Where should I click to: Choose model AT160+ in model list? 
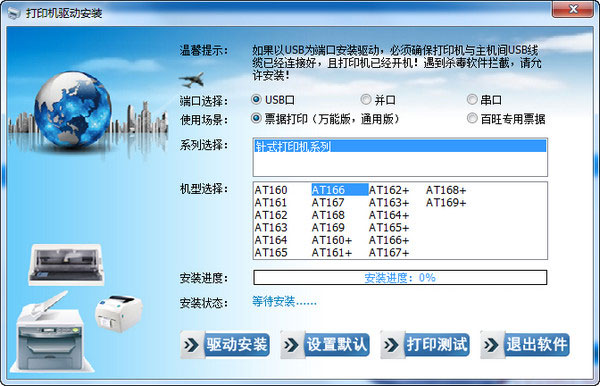coord(332,240)
